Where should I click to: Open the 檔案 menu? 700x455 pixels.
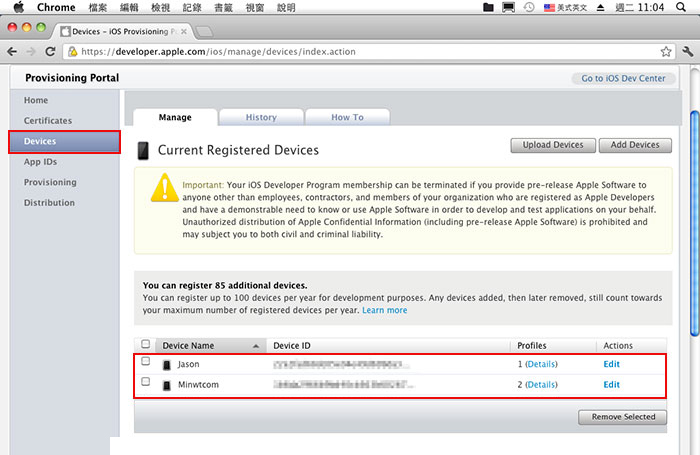click(98, 8)
